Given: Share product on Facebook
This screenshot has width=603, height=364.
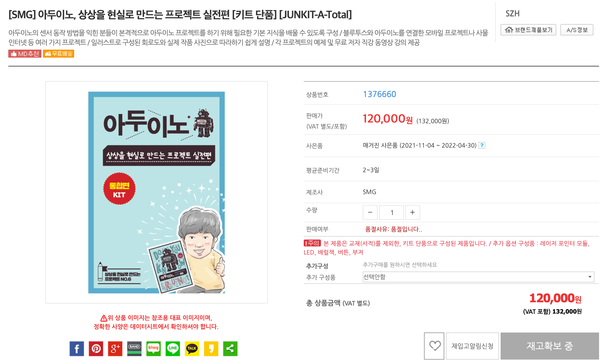Looking at the screenshot, I should pyautogui.click(x=77, y=349).
